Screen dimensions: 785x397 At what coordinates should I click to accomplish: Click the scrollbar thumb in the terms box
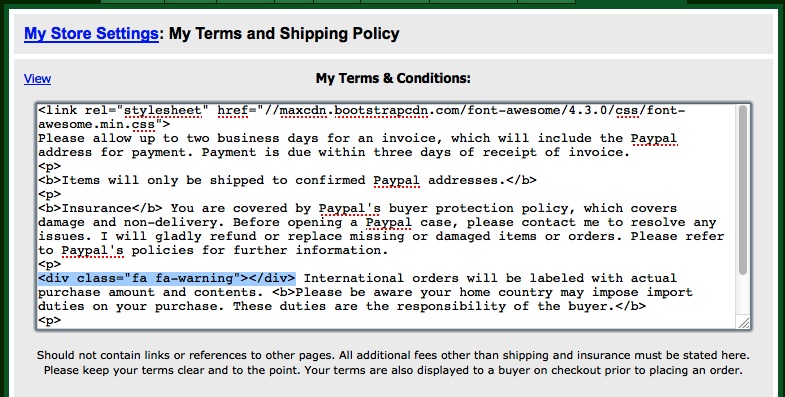743,190
